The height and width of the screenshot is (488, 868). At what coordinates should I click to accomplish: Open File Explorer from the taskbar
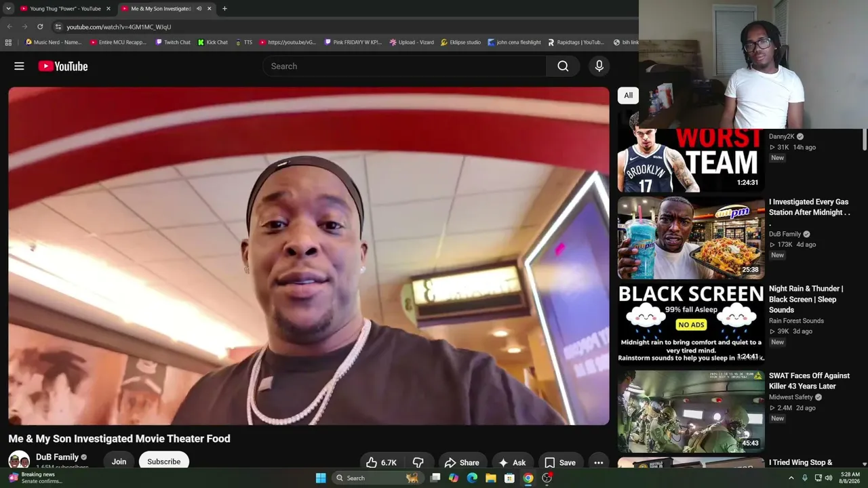490,478
